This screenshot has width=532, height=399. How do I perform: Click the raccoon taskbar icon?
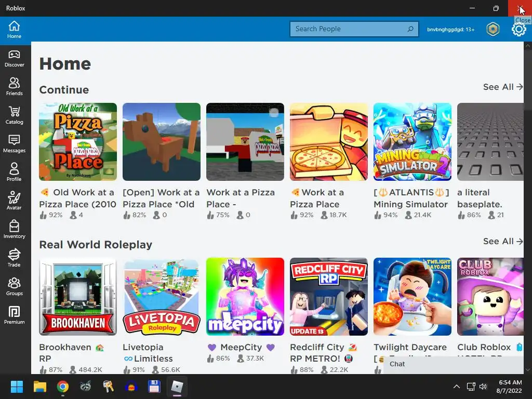86,387
